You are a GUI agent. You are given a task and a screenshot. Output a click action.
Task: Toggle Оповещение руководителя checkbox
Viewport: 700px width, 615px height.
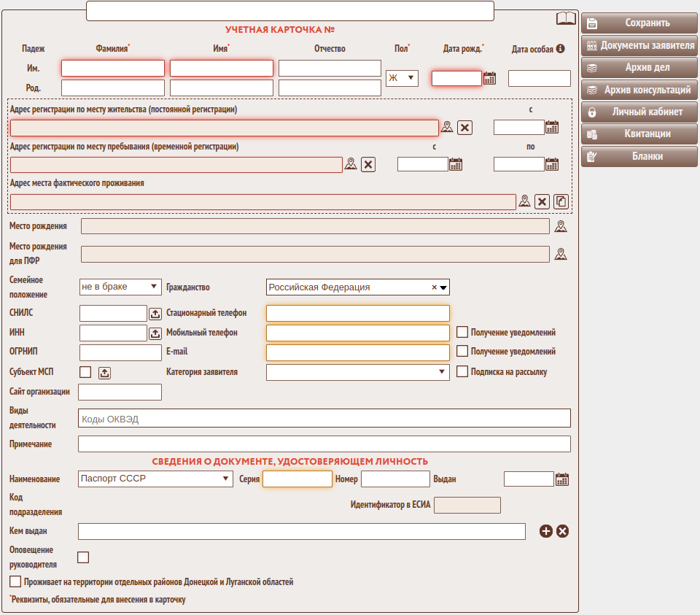click(x=83, y=557)
